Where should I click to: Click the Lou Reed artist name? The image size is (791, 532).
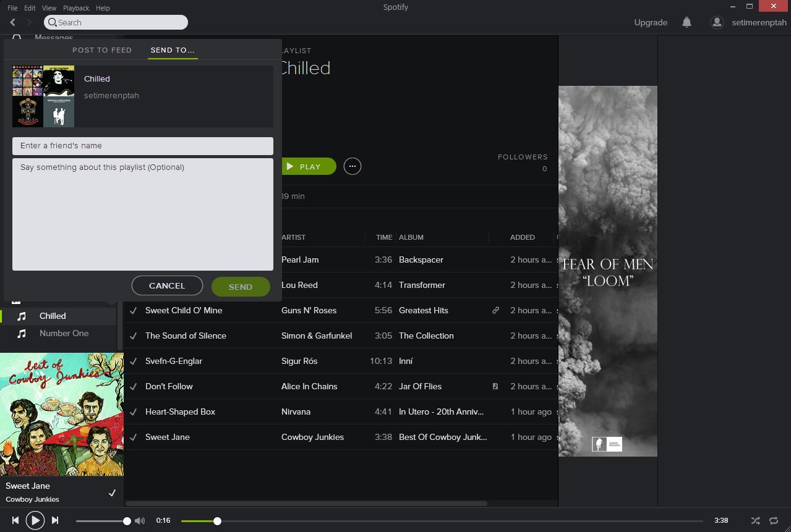(x=299, y=285)
